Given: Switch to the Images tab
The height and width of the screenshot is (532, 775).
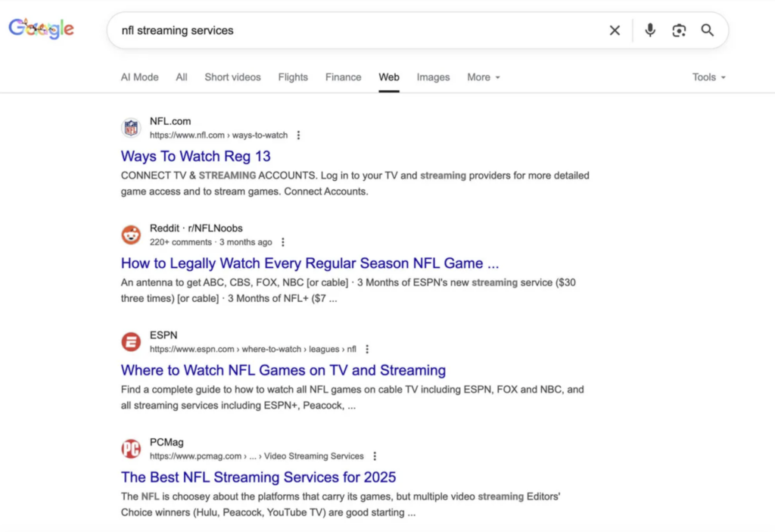Looking at the screenshot, I should [433, 77].
